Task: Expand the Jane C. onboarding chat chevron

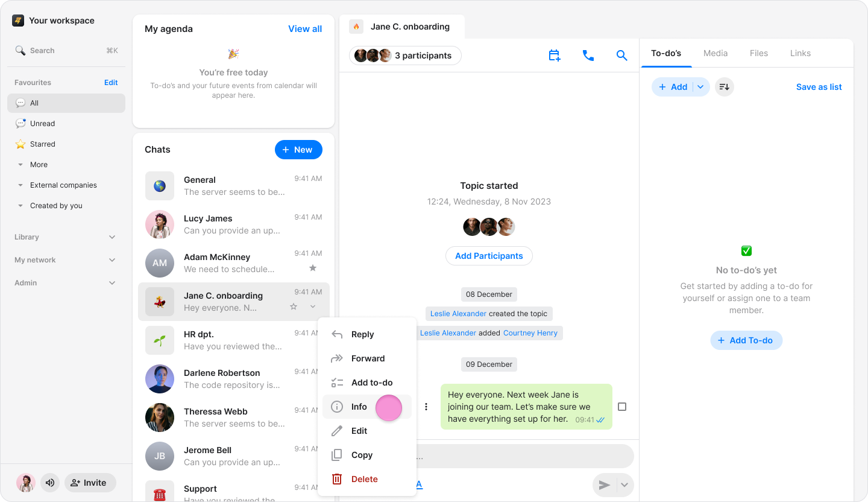Action: click(x=313, y=307)
